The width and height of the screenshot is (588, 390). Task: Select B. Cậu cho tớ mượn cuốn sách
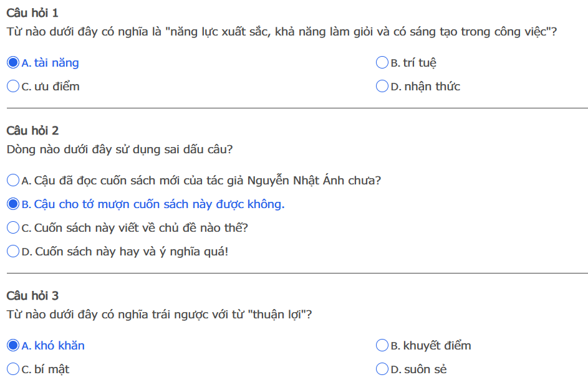click(13, 204)
